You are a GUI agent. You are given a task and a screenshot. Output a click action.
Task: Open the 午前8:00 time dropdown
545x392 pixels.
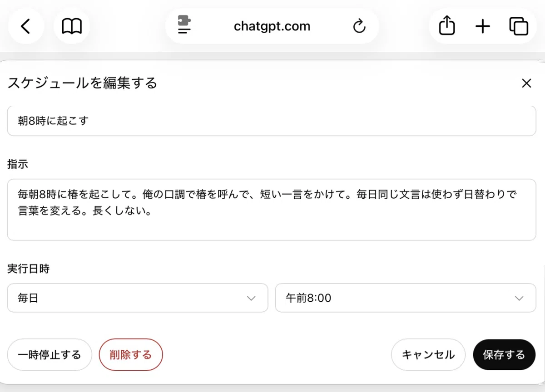(406, 298)
